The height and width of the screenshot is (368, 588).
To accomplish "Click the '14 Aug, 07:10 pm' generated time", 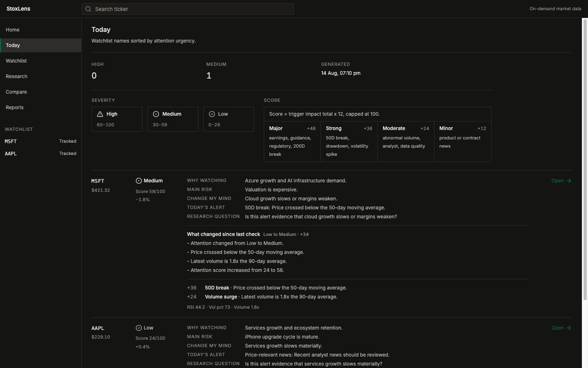I will 341,73.
